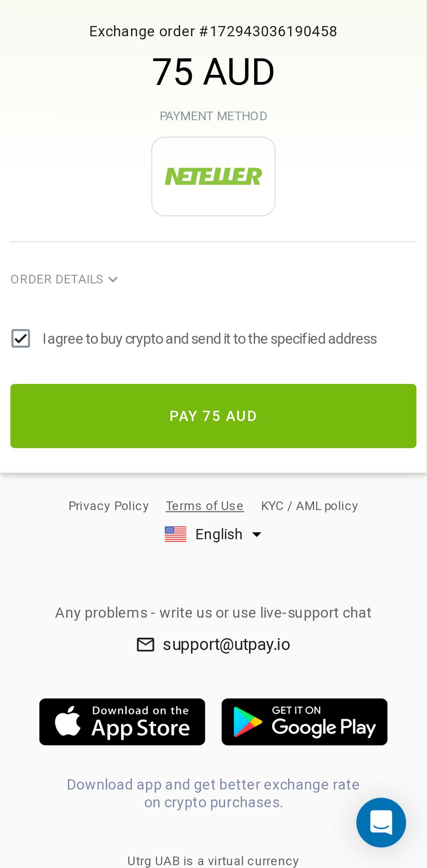Click the US flag language icon
427x868 pixels.
click(x=176, y=534)
